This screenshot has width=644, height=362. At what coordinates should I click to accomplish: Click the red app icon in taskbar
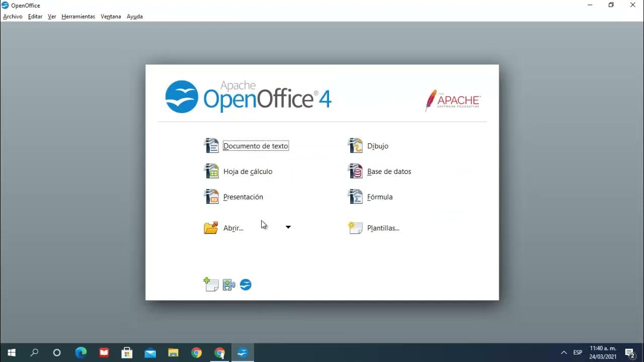(x=104, y=352)
